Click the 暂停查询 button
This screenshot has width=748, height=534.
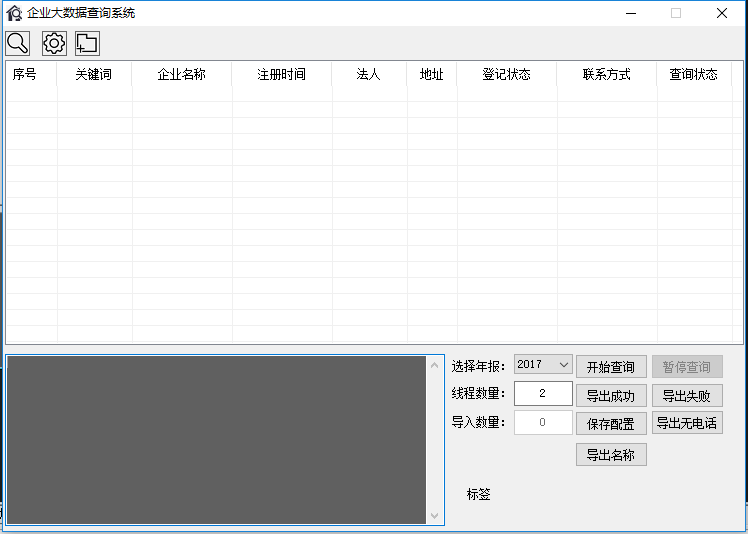click(x=687, y=366)
